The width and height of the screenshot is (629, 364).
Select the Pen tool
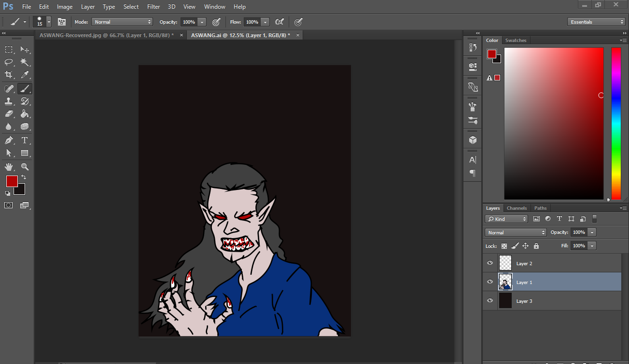9,140
